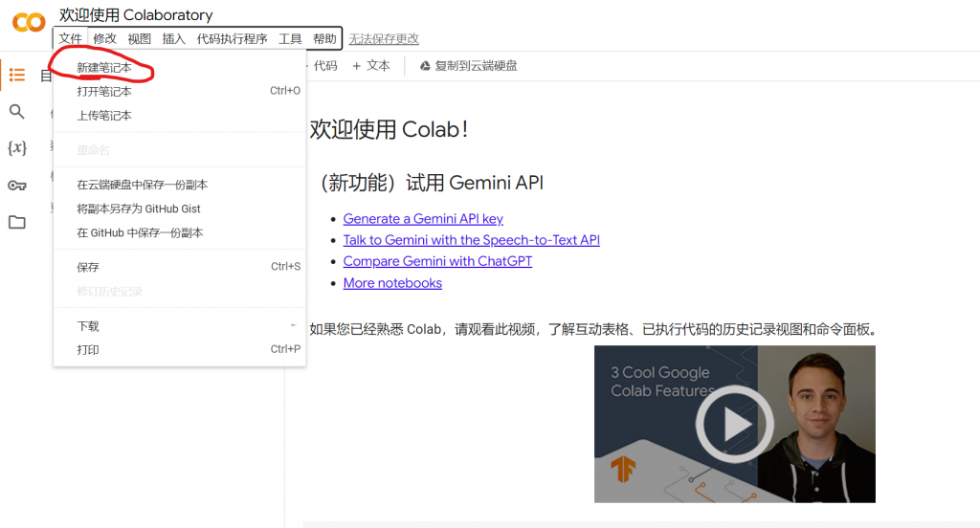Open the variables {x} panel icon
Viewport: 980px width, 528px height.
(17, 148)
